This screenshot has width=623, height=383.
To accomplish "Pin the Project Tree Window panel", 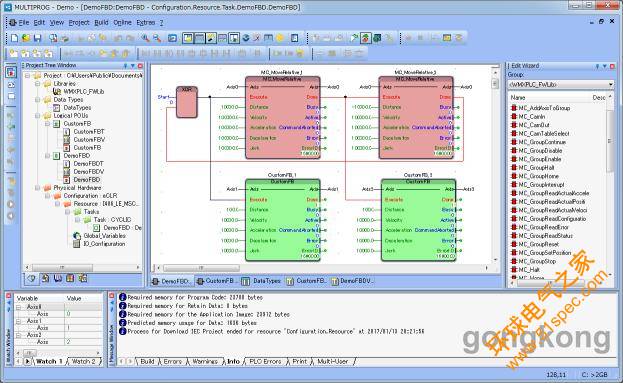I will coord(126,66).
